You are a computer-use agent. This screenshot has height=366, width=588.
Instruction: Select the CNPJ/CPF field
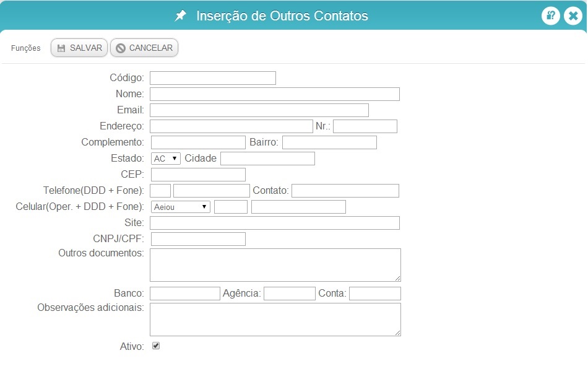pyautogui.click(x=199, y=239)
